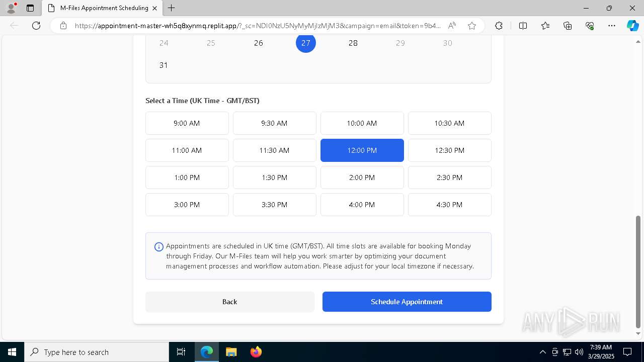The image size is (644, 362).
Task: Choose the 9:00 AM time slot
Action: point(187,123)
